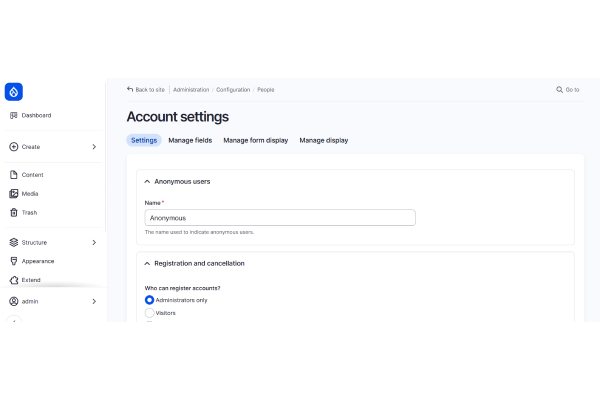Open Dashboard from the sidebar
This screenshot has width=600, height=400.
coord(36,115)
